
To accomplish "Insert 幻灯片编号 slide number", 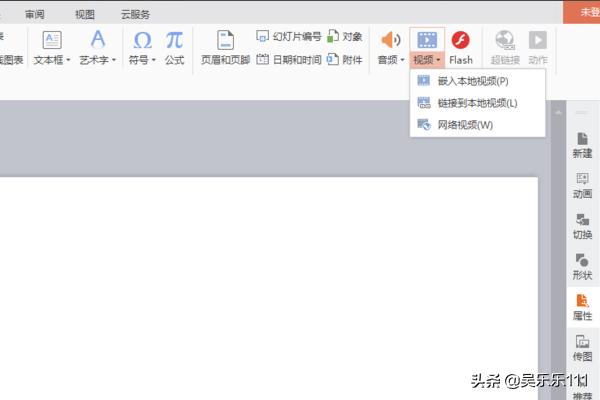I will click(x=289, y=37).
